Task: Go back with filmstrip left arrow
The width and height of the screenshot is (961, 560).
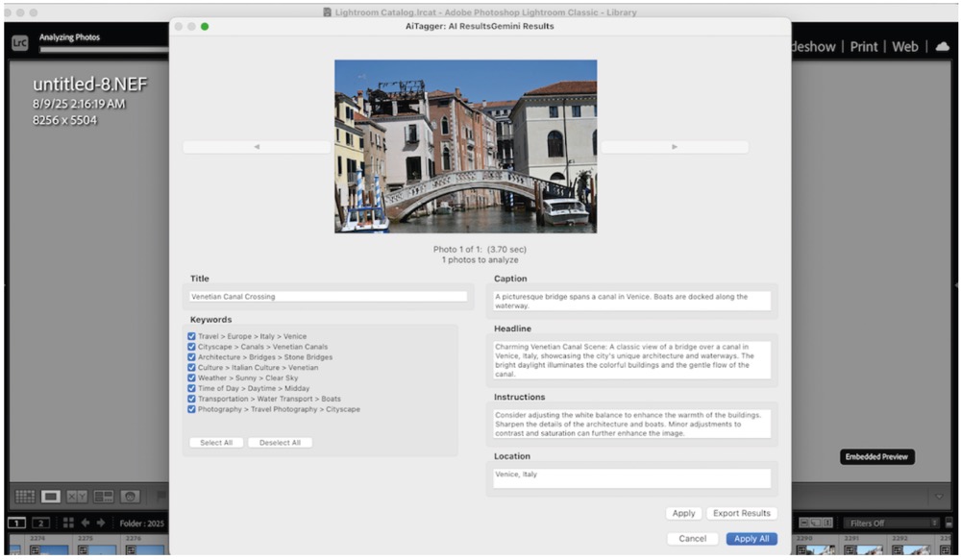Action: click(x=85, y=523)
